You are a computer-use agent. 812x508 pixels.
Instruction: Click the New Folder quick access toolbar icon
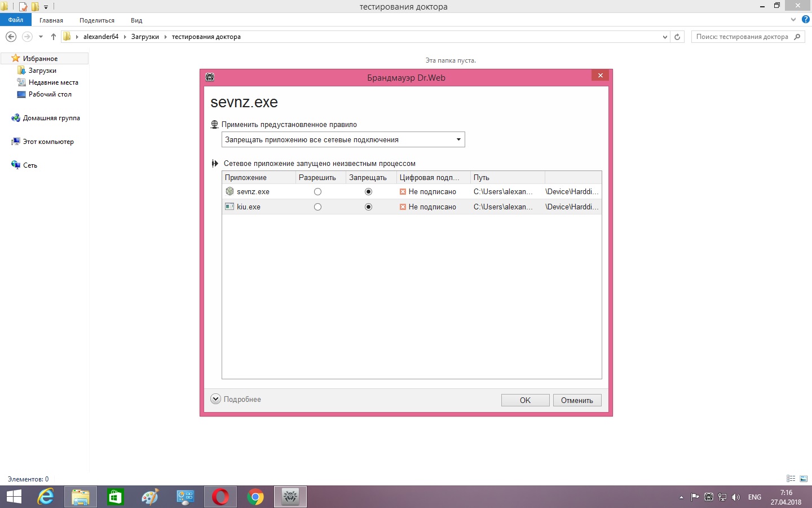coord(35,7)
